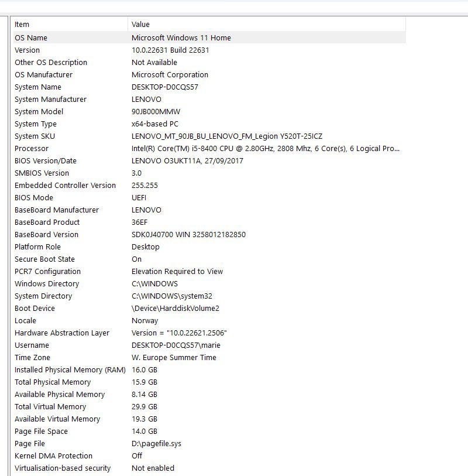Image resolution: width=468 pixels, height=476 pixels.
Task: Click the DESKTOP-D0CQS57 system name value
Action: click(165, 87)
